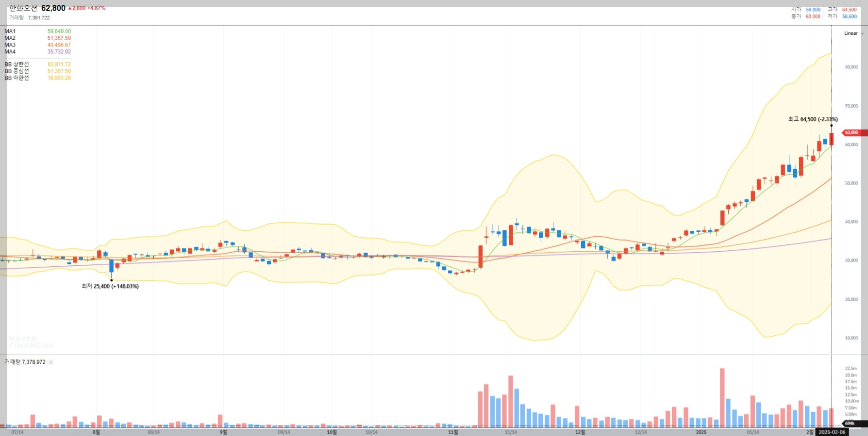
Task: Click the 11/14 date on time axis
Action: tap(511, 432)
